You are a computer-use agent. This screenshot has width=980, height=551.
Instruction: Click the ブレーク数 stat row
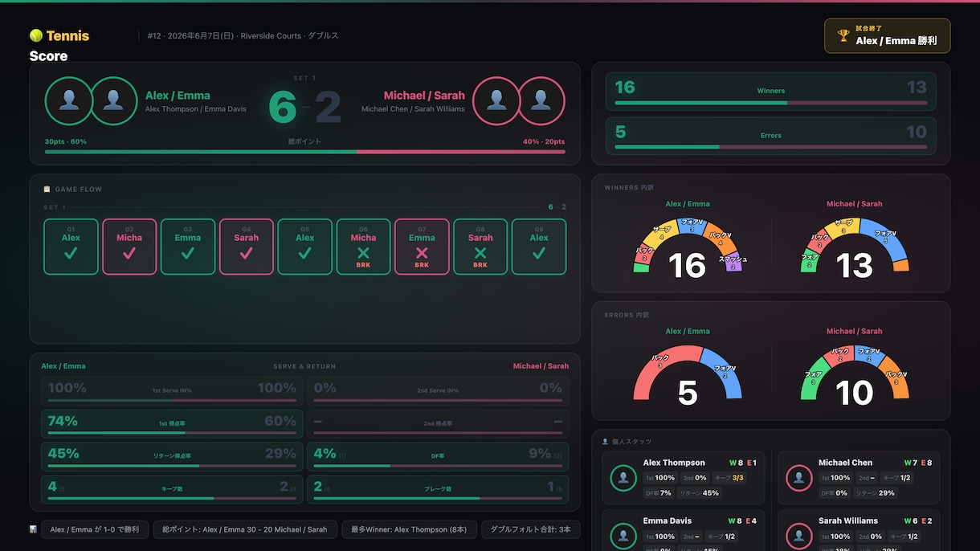[x=438, y=489]
